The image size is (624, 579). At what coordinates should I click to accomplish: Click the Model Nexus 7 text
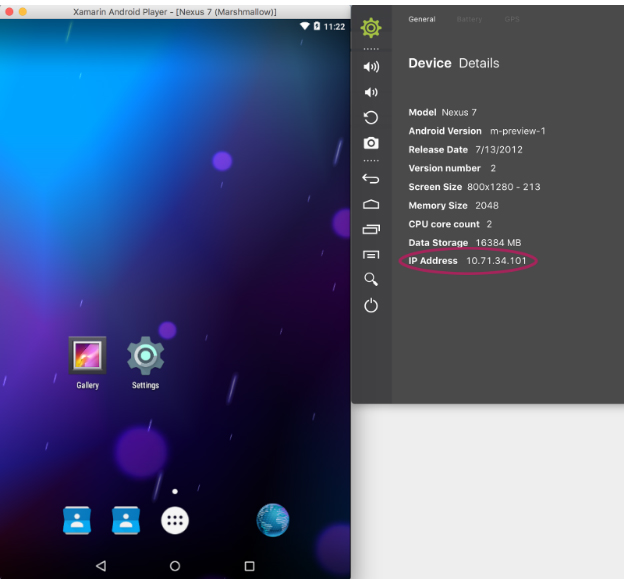click(443, 113)
